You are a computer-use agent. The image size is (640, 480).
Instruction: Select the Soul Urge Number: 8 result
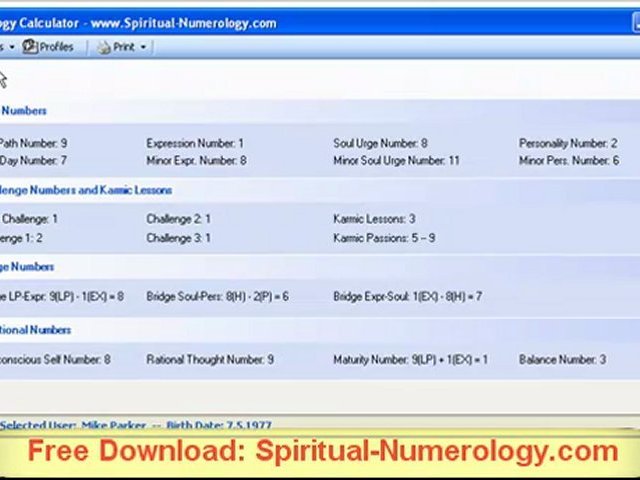coord(380,144)
